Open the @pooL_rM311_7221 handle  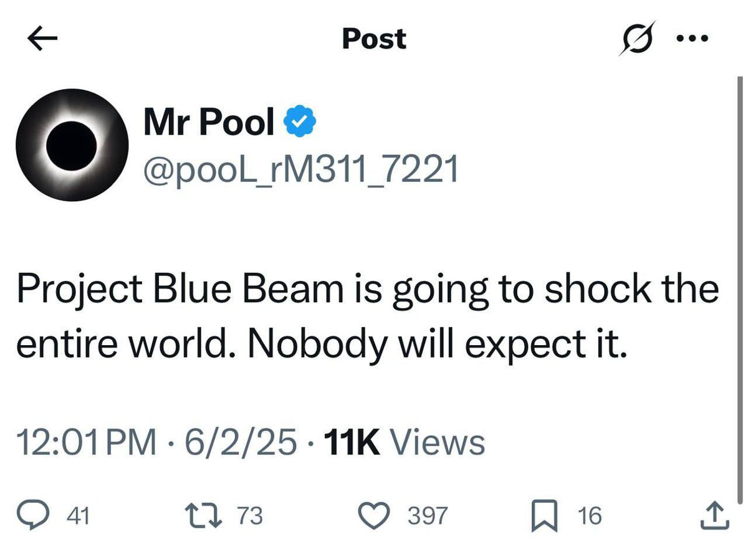(300, 168)
